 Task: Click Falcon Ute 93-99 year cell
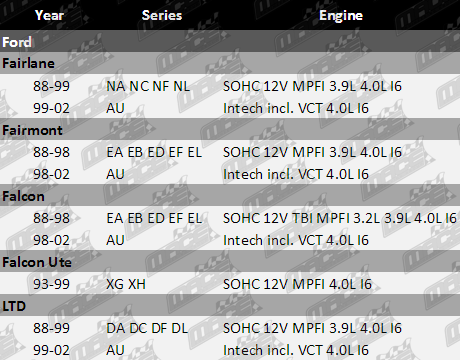coord(51,284)
